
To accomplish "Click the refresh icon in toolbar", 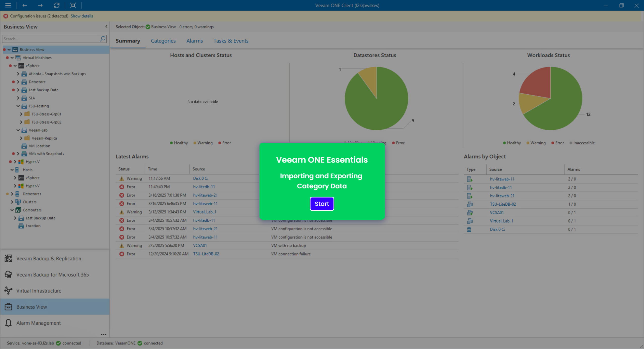I will [x=57, y=5].
